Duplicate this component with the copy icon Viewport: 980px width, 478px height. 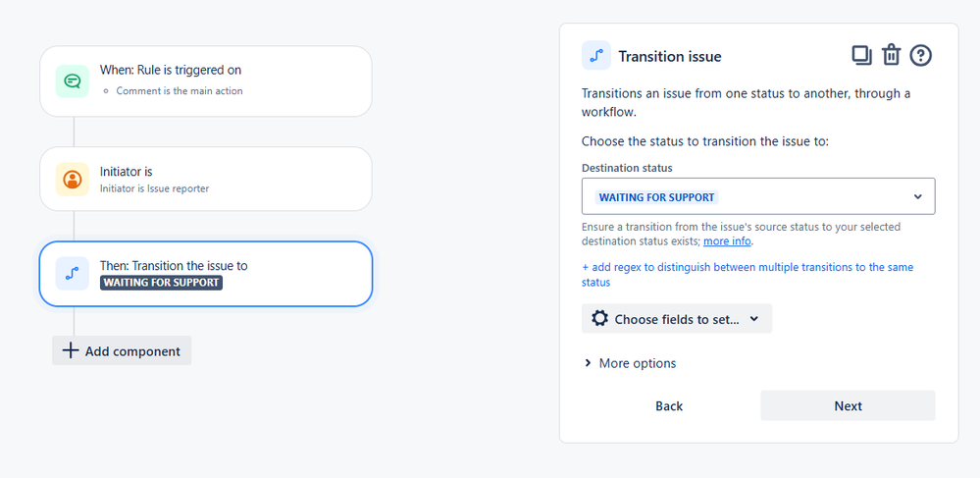tap(862, 55)
